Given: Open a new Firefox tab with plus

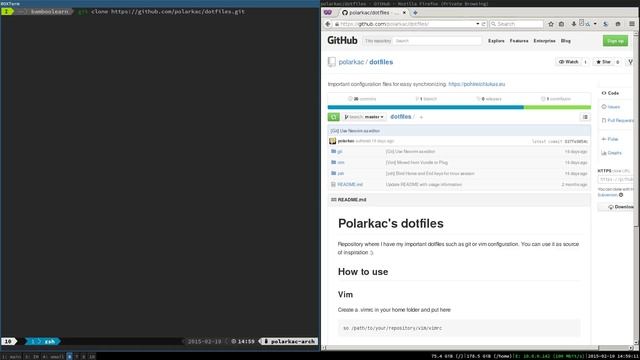Looking at the screenshot, I should pyautogui.click(x=415, y=13).
